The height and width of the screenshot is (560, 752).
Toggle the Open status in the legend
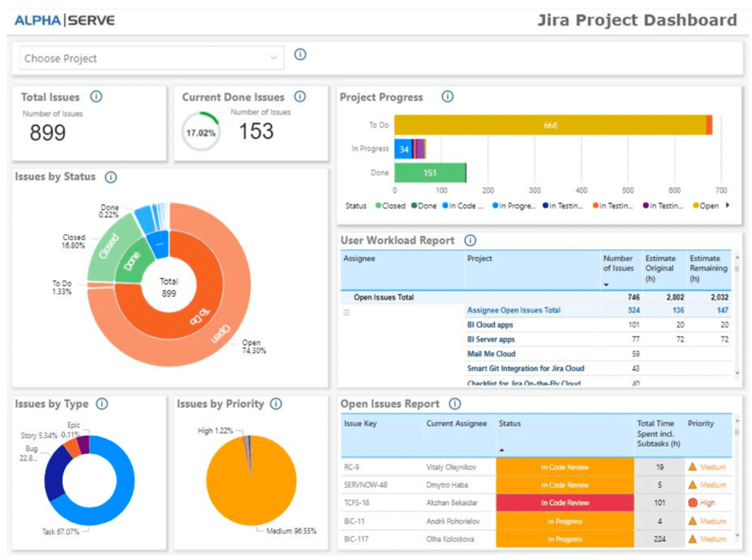point(707,206)
